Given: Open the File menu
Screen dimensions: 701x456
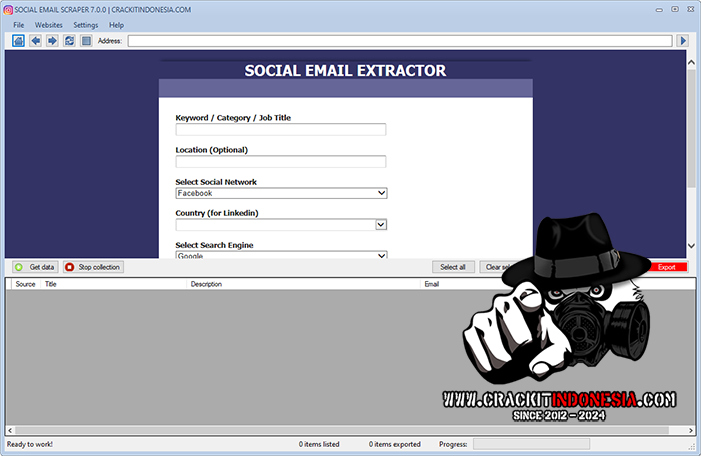Looking at the screenshot, I should click(19, 24).
